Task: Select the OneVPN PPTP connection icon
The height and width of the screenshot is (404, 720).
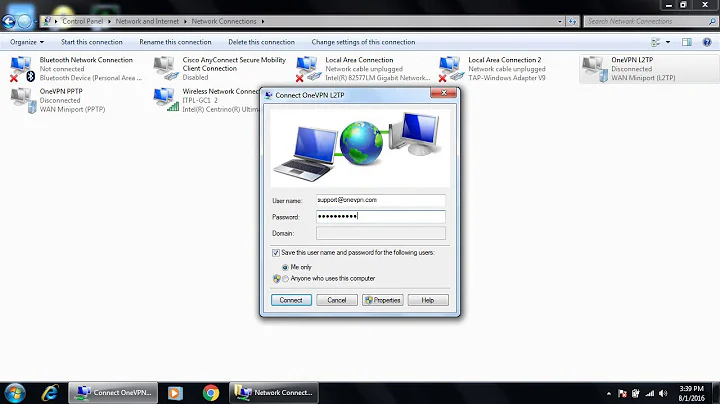Action: [x=22, y=100]
